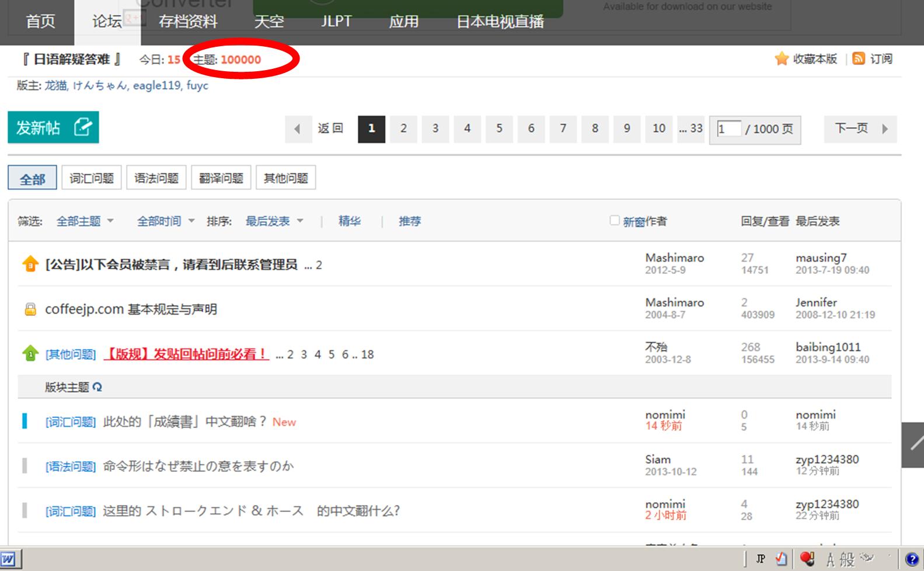Viewport: 924px width, 571px height.
Task: Click the lock icon beside coffeejp.com thread
Action: click(30, 309)
